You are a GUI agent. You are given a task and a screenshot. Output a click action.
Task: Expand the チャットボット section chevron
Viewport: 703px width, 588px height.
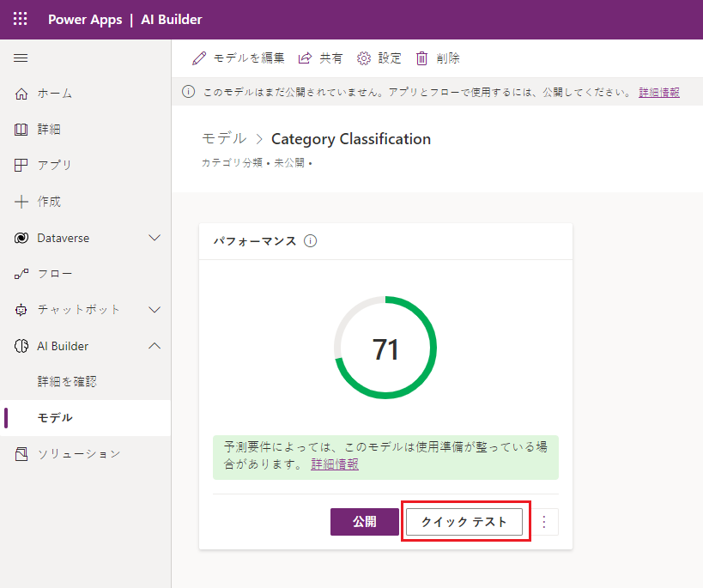pyautogui.click(x=155, y=309)
